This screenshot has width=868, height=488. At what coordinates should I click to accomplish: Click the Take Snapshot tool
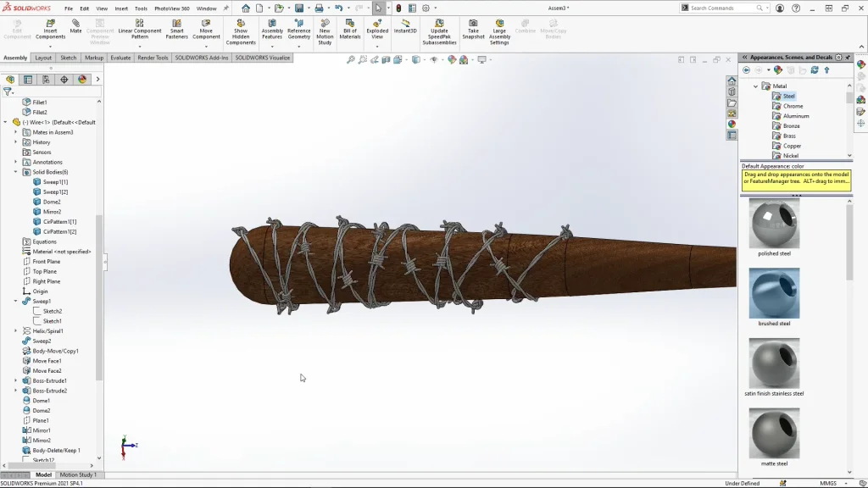(473, 29)
